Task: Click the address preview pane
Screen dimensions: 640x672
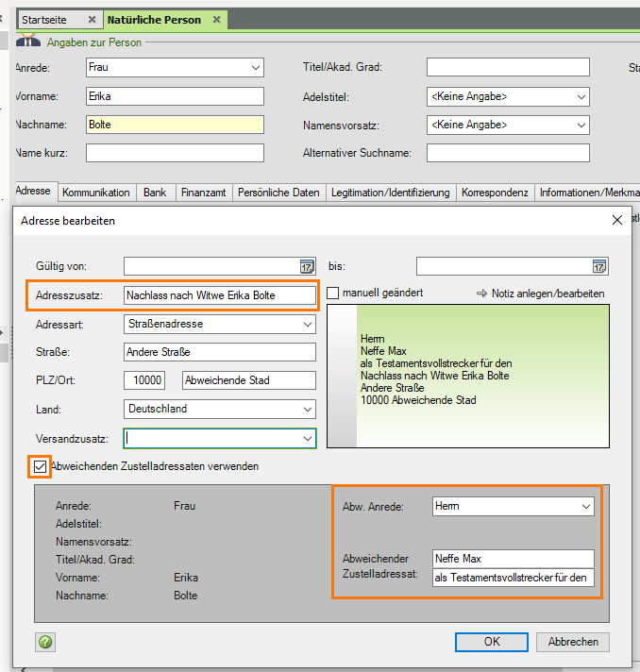Action: click(468, 377)
